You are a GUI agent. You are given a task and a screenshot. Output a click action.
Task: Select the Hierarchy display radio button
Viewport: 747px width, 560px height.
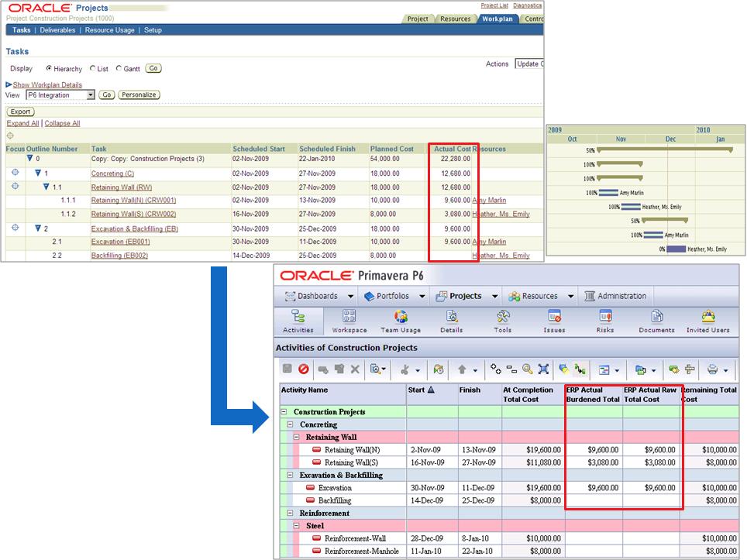coord(49,68)
